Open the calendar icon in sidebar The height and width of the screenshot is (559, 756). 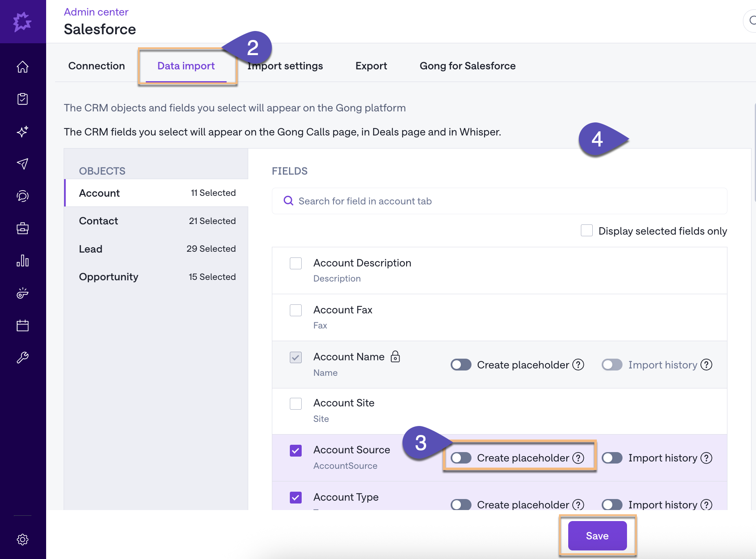click(x=22, y=325)
